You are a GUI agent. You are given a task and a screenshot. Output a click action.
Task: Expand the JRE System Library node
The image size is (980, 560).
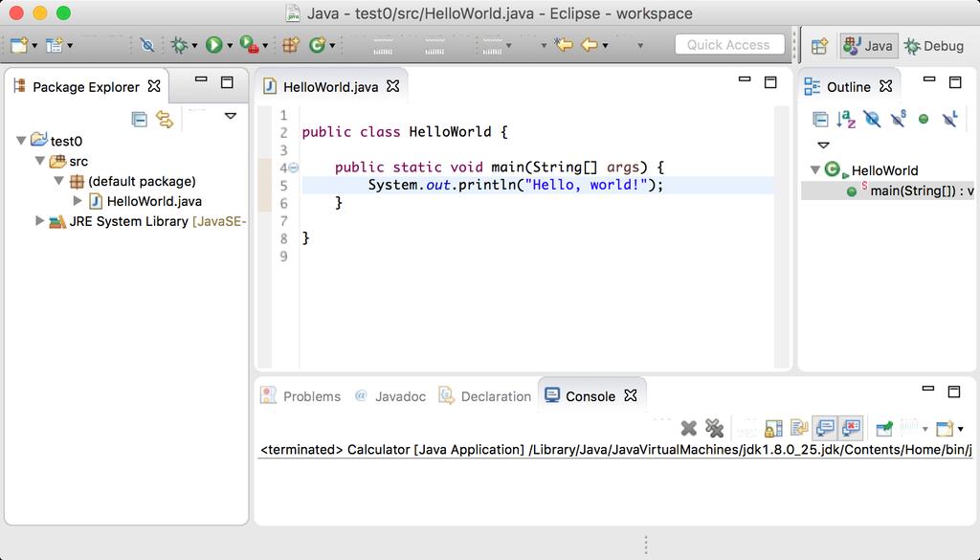(x=39, y=220)
